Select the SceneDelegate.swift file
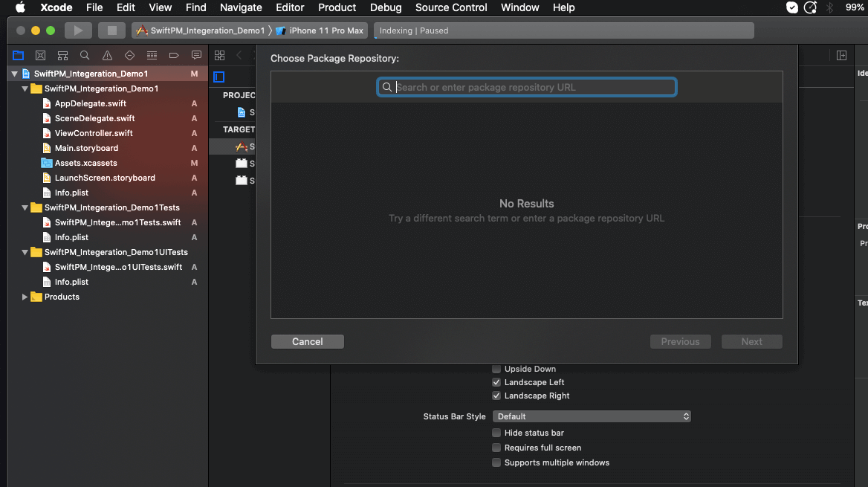This screenshot has height=487, width=868. point(94,118)
